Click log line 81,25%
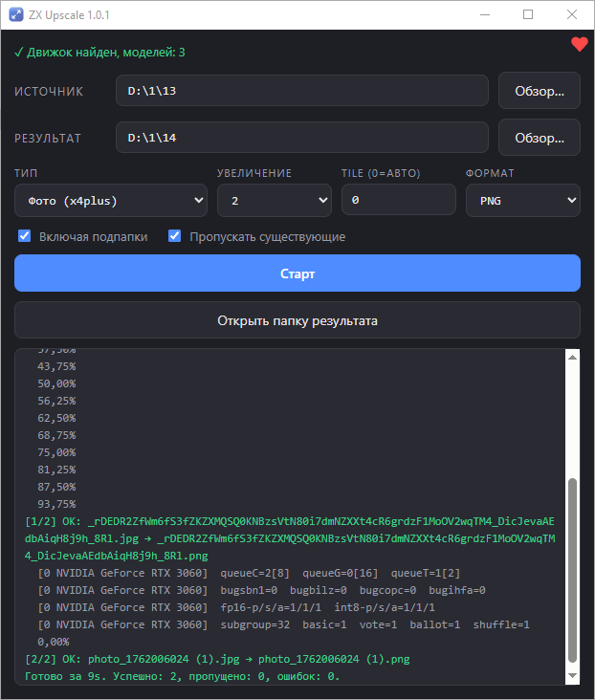Image resolution: width=595 pixels, height=700 pixels. point(56,470)
